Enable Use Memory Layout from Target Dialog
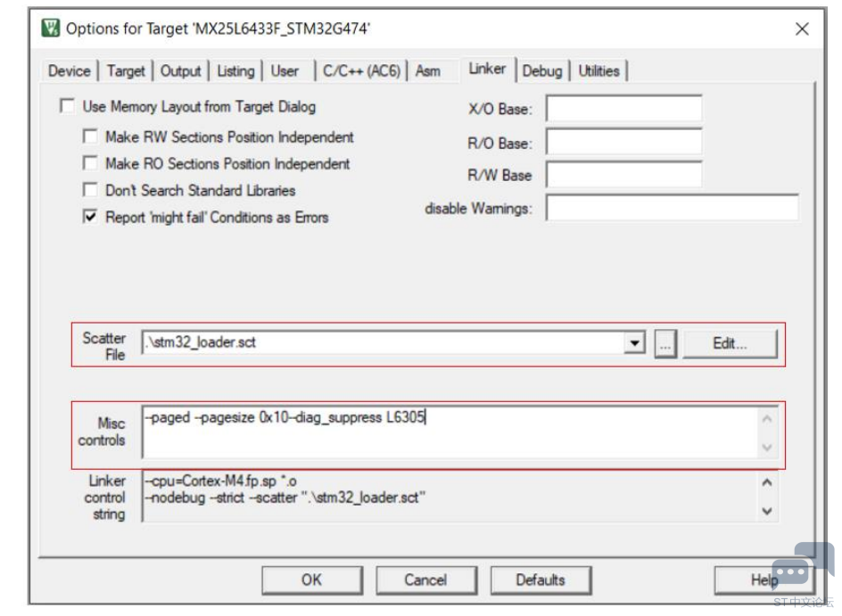This screenshot has height=616, width=842. 67,106
